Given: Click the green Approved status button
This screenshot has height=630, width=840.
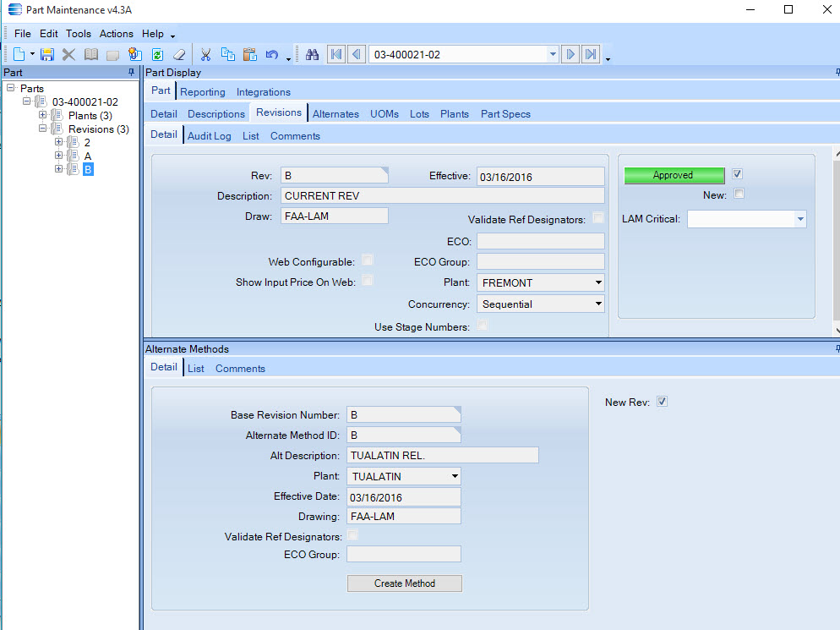Looking at the screenshot, I should [x=674, y=175].
